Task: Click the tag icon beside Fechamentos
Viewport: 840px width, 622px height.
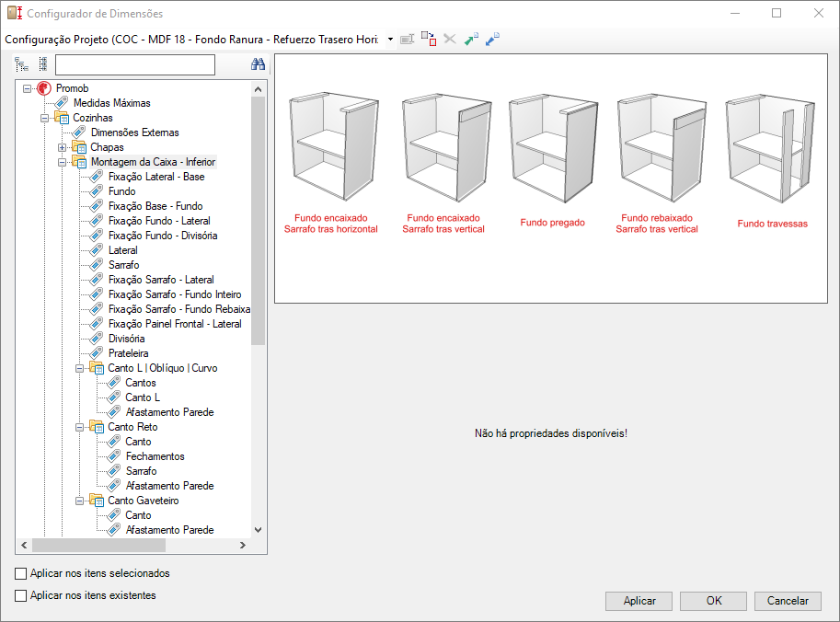Action: 113,456
